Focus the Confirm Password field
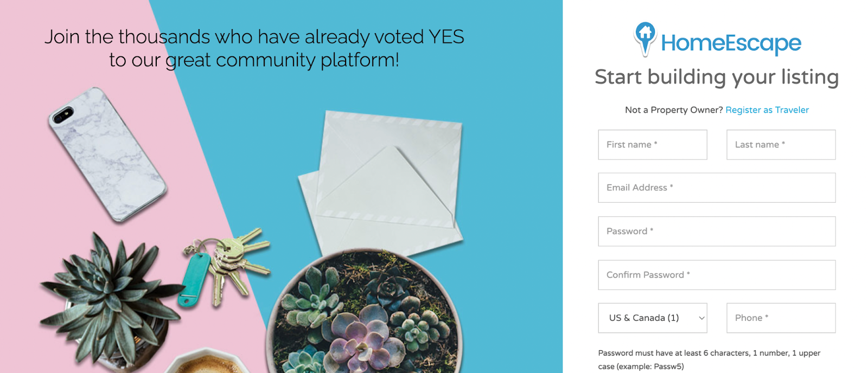 click(716, 275)
